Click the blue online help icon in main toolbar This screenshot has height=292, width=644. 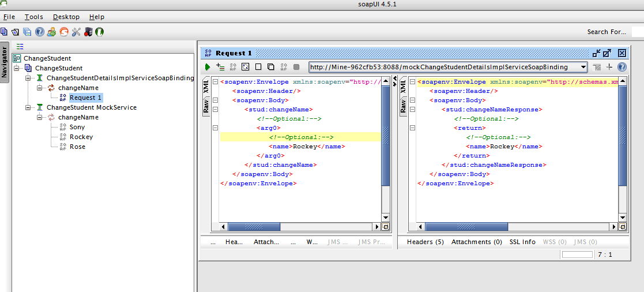(x=39, y=32)
